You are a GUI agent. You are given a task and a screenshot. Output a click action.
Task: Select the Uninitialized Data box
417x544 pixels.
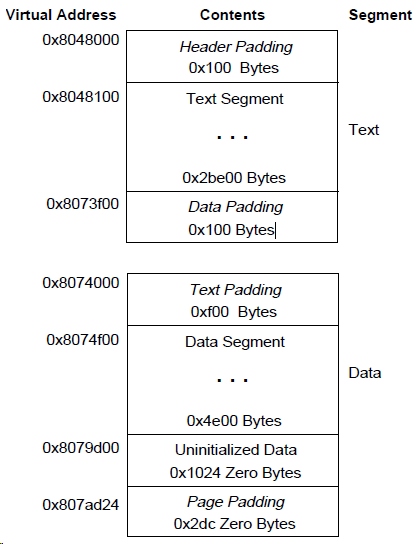[x=233, y=460]
